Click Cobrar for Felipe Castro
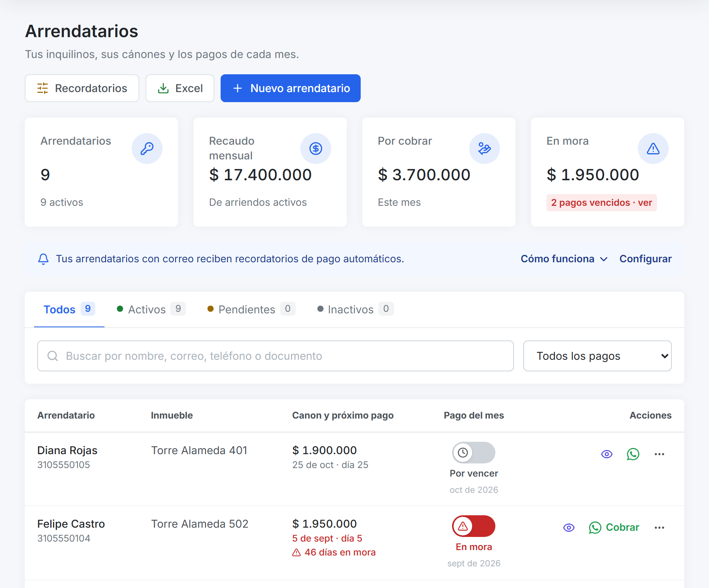Screen dimensions: 709x588 (x=614, y=528)
